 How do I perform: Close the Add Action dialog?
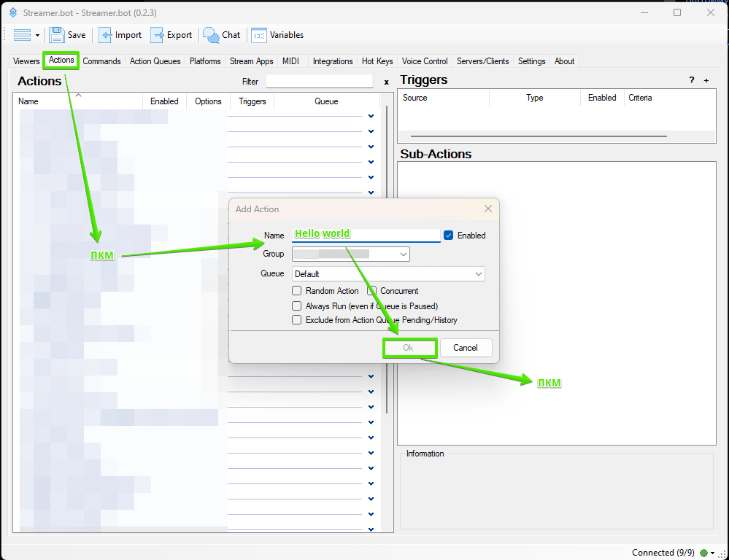(x=487, y=209)
